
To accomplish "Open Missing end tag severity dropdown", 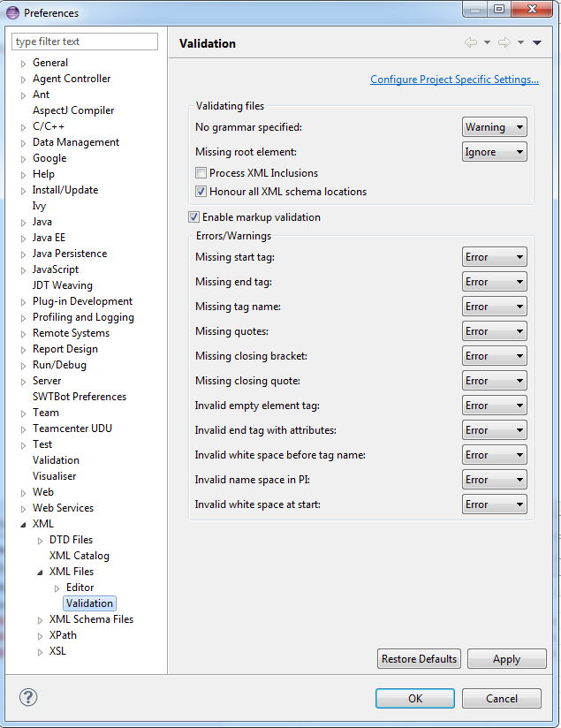I will tap(494, 282).
